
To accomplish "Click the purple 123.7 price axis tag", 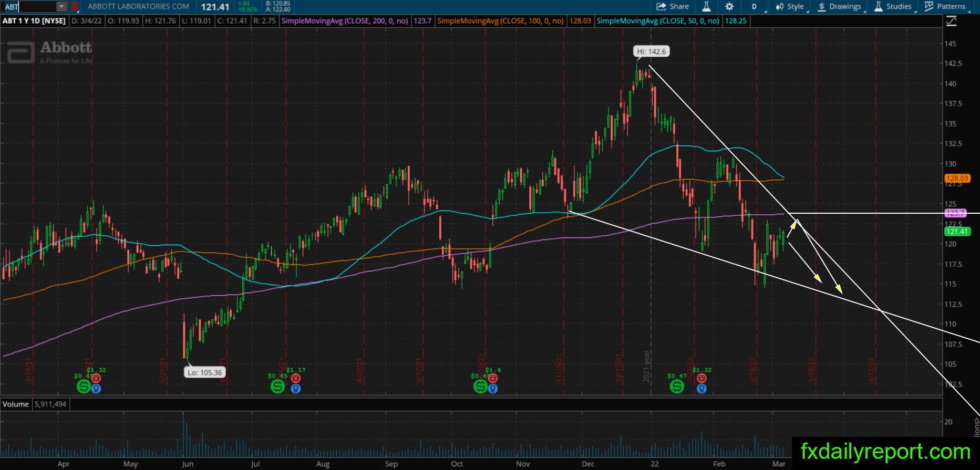I will 955,213.
